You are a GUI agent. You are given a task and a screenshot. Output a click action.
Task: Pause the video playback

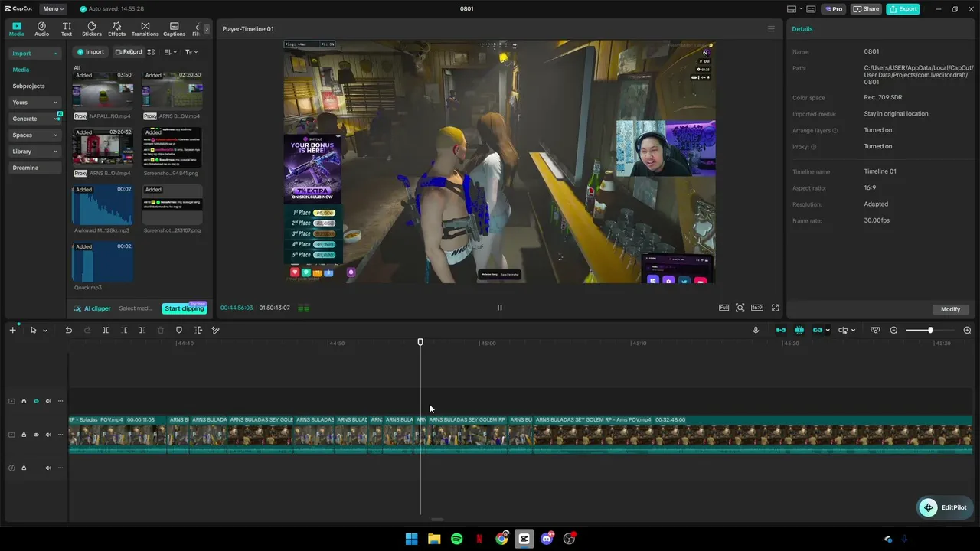tap(499, 308)
